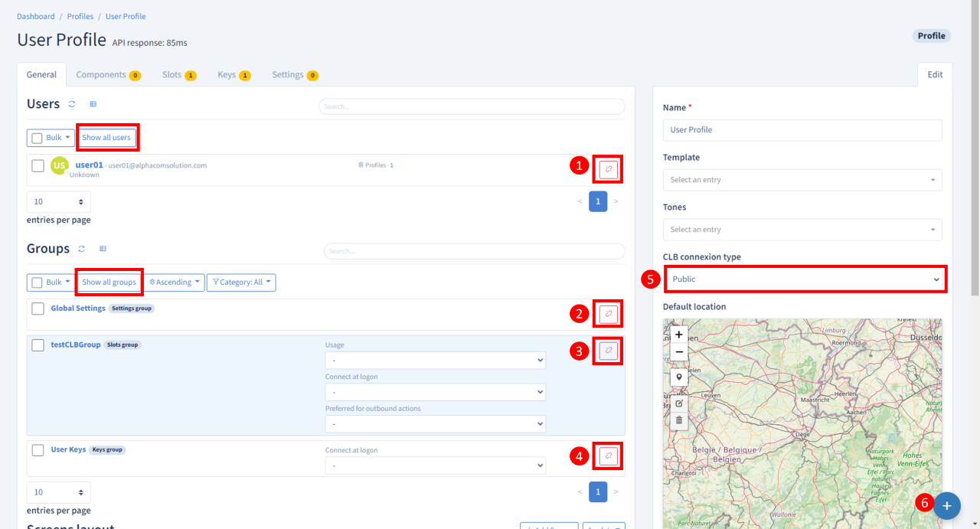The image size is (980, 529).
Task: Click the Users search input field
Action: 472,106
